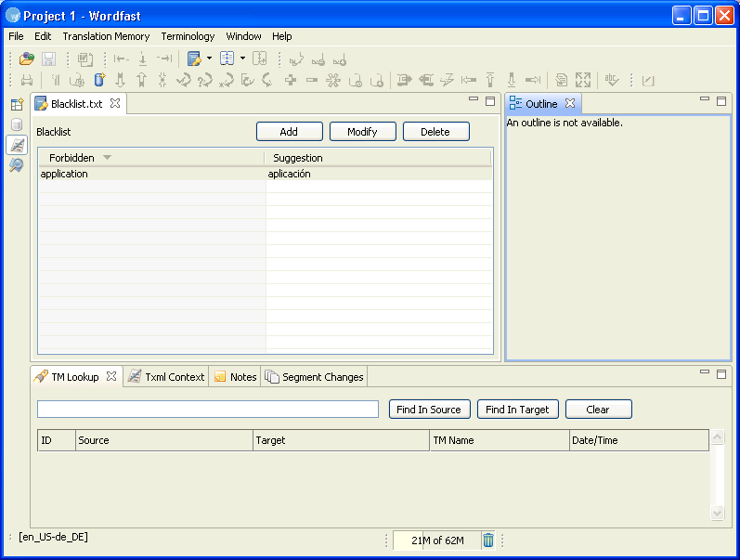The height and width of the screenshot is (560, 740).
Task: Click the Date/Time column header
Action: click(639, 440)
